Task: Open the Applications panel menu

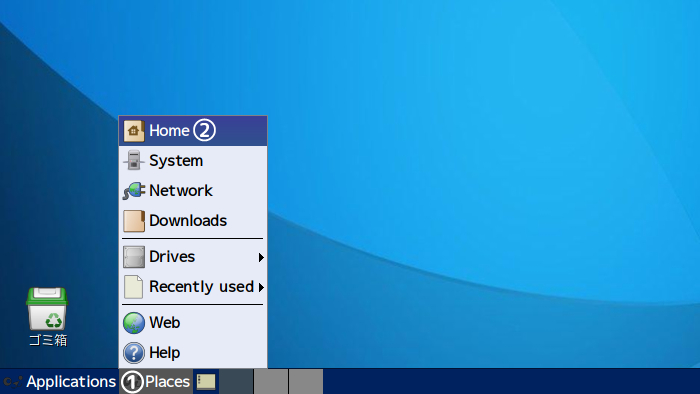Action: click(x=59, y=382)
